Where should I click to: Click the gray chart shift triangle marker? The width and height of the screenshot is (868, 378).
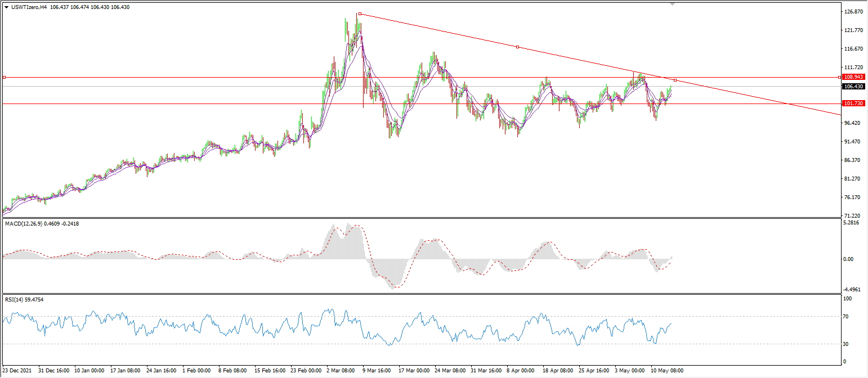point(672,3)
